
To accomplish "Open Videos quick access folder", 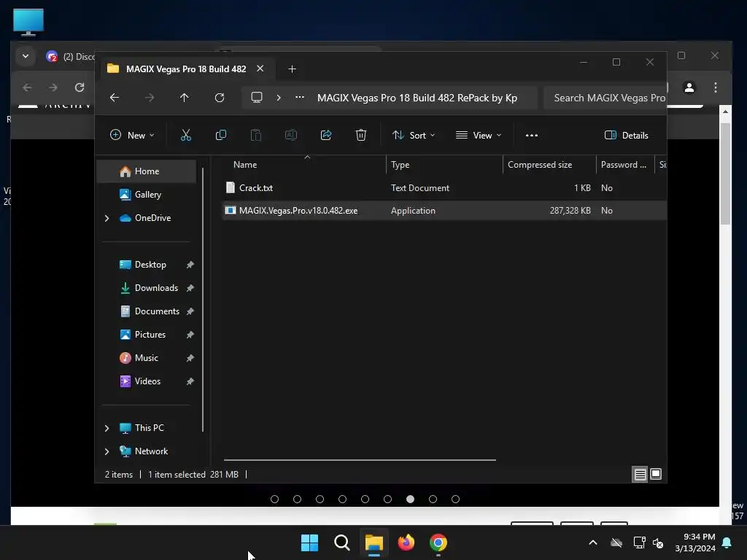I will pos(147,381).
